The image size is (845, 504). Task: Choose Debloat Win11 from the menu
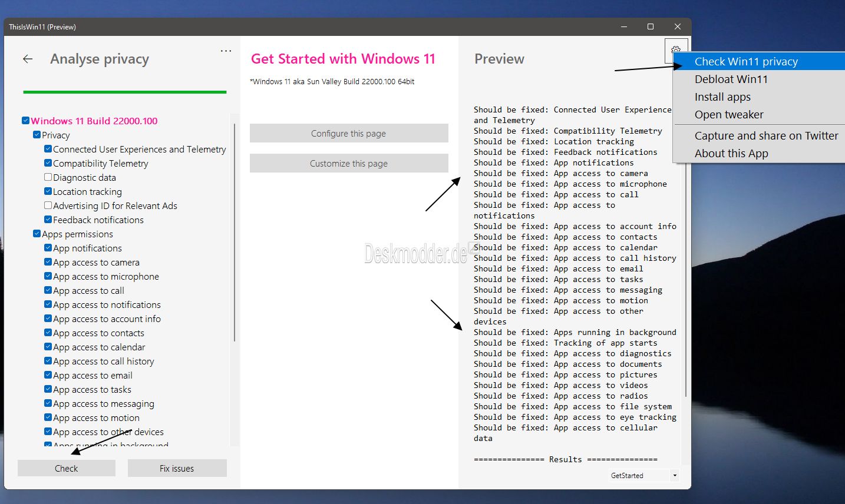[x=758, y=79]
